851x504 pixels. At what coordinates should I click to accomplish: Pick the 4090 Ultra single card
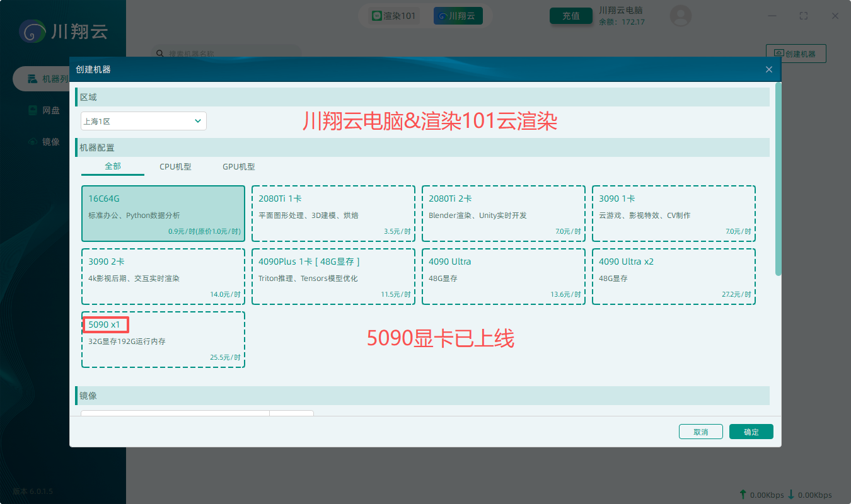504,277
